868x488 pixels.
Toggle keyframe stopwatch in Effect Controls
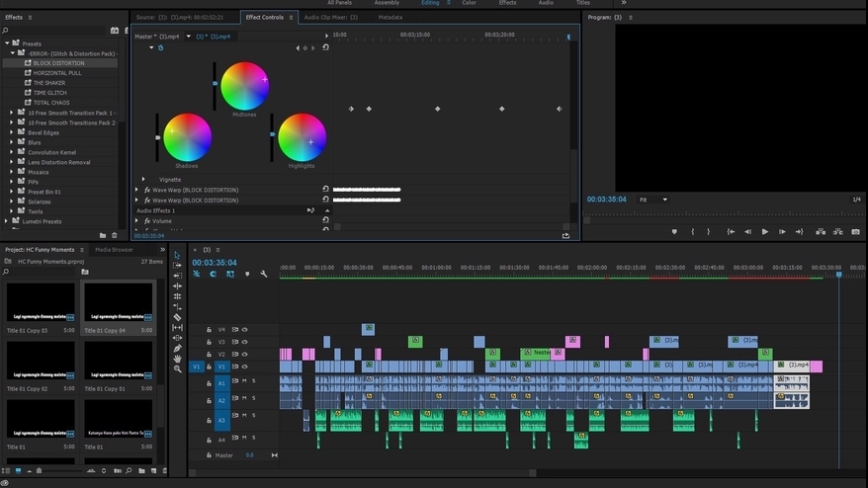(x=160, y=47)
